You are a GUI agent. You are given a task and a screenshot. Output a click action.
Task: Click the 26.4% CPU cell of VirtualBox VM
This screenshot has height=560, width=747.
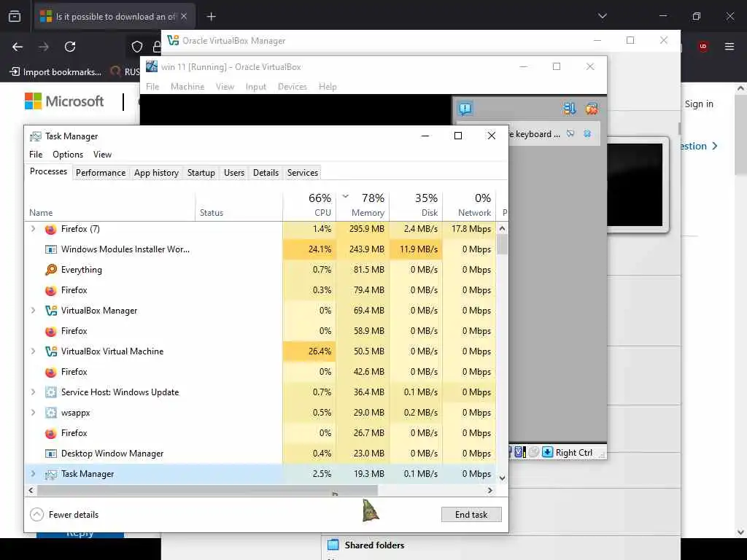click(x=309, y=351)
